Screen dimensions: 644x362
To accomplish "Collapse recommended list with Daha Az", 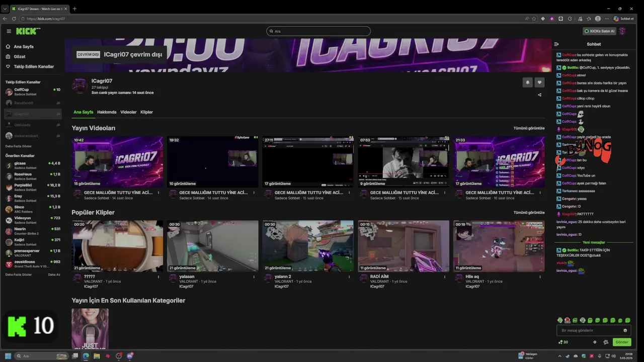I will coord(54,275).
